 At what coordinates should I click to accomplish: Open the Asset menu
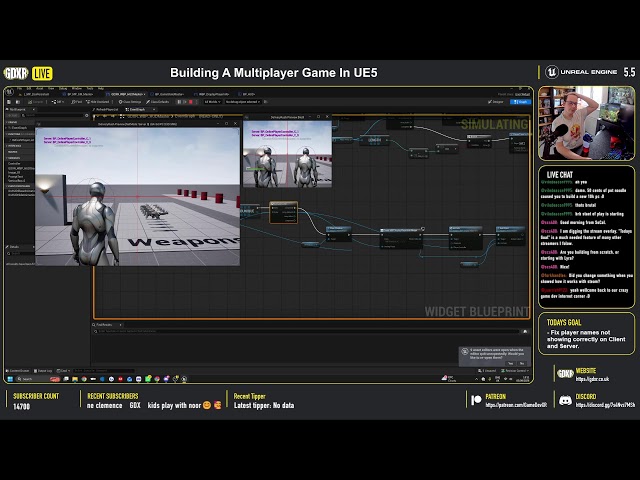(x=40, y=88)
